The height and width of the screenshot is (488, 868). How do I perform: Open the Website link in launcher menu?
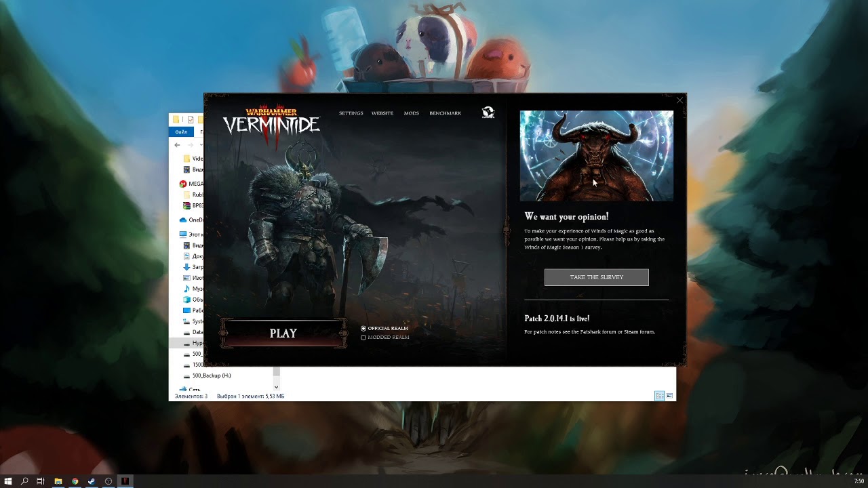point(382,113)
